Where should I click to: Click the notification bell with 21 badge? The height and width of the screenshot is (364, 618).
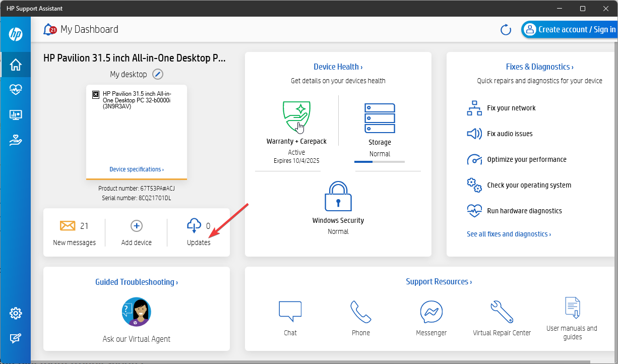pyautogui.click(x=49, y=29)
